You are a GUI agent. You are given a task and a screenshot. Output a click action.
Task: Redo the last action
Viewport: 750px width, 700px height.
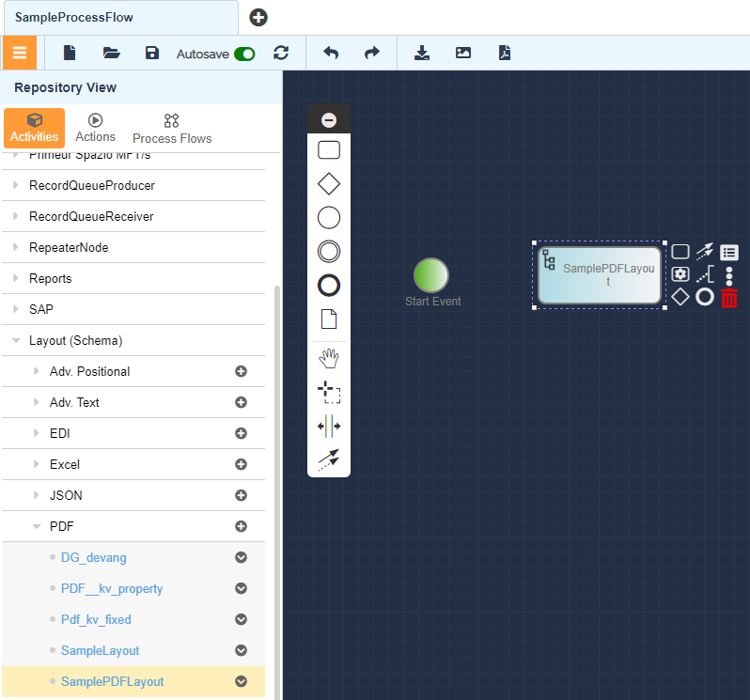click(371, 53)
